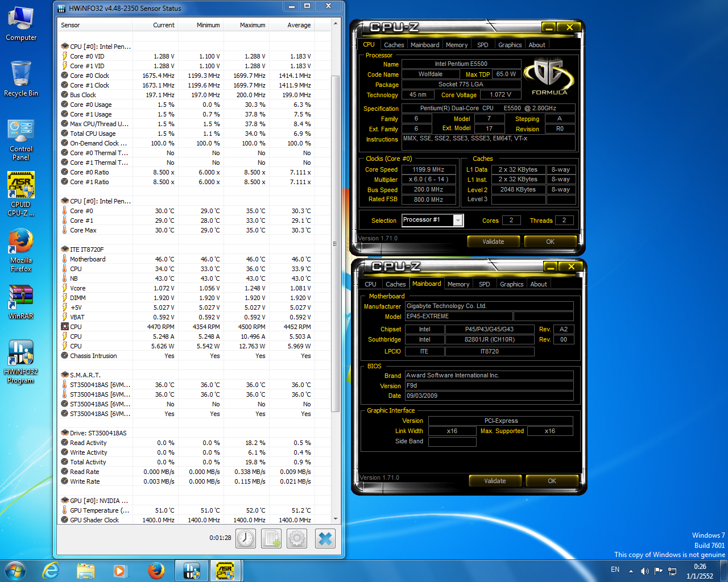This screenshot has width=728, height=582.
Task: Launch Internet Explorer from the taskbar
Action: click(x=51, y=570)
